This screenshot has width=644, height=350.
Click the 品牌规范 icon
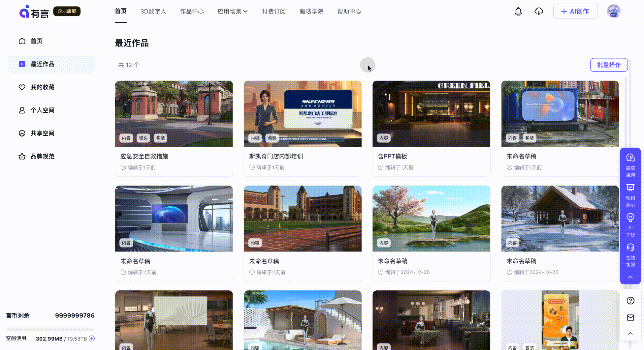click(x=22, y=157)
